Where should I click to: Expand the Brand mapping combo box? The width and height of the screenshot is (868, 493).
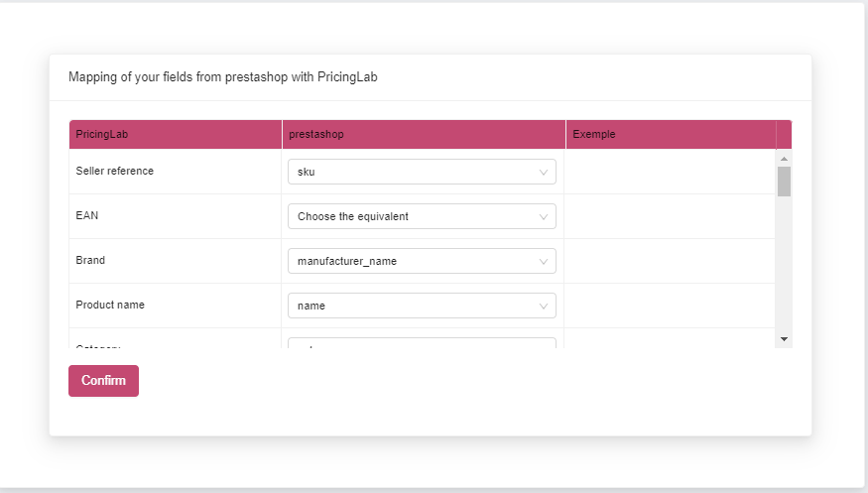pos(422,262)
